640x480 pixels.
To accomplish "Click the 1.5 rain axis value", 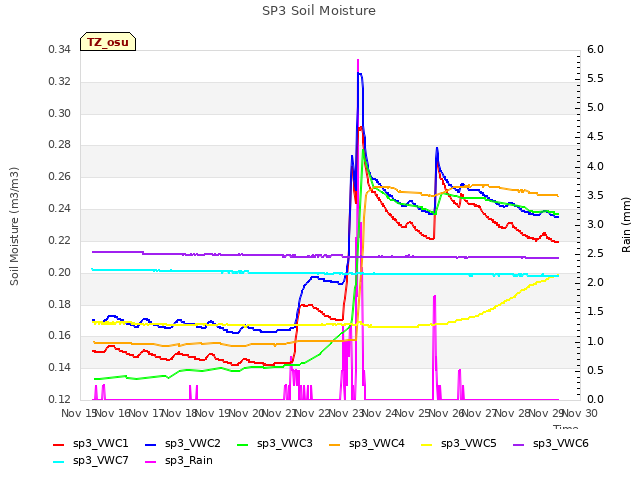I will 595,312.
